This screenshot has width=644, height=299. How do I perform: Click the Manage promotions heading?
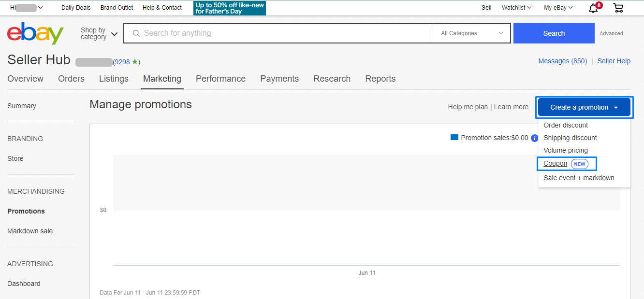pos(141,104)
